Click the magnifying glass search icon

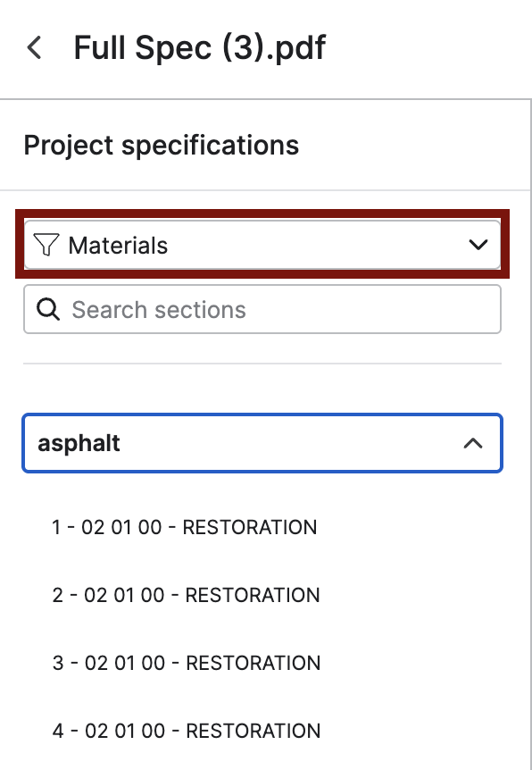click(x=48, y=309)
